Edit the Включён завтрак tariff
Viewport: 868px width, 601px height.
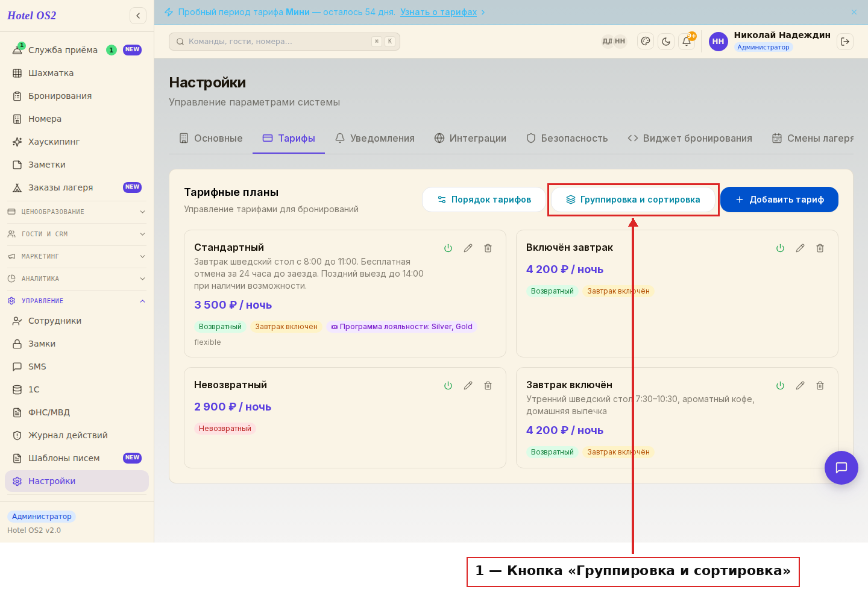pyautogui.click(x=800, y=248)
